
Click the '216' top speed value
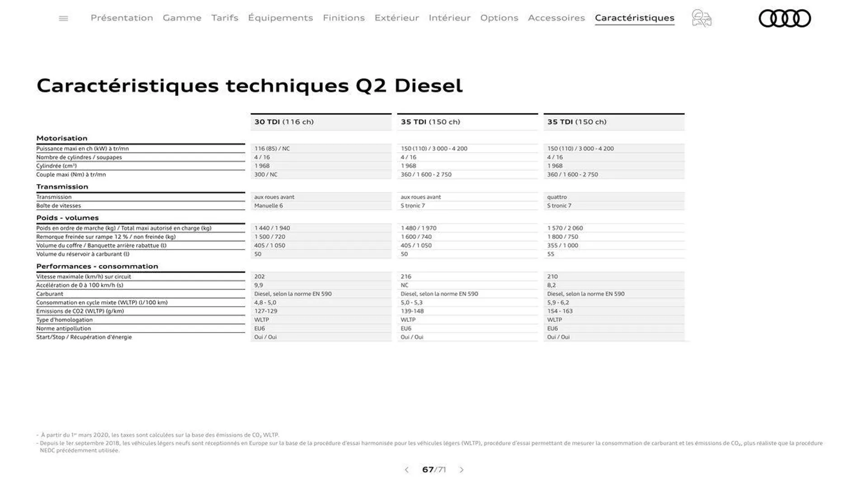(x=406, y=277)
